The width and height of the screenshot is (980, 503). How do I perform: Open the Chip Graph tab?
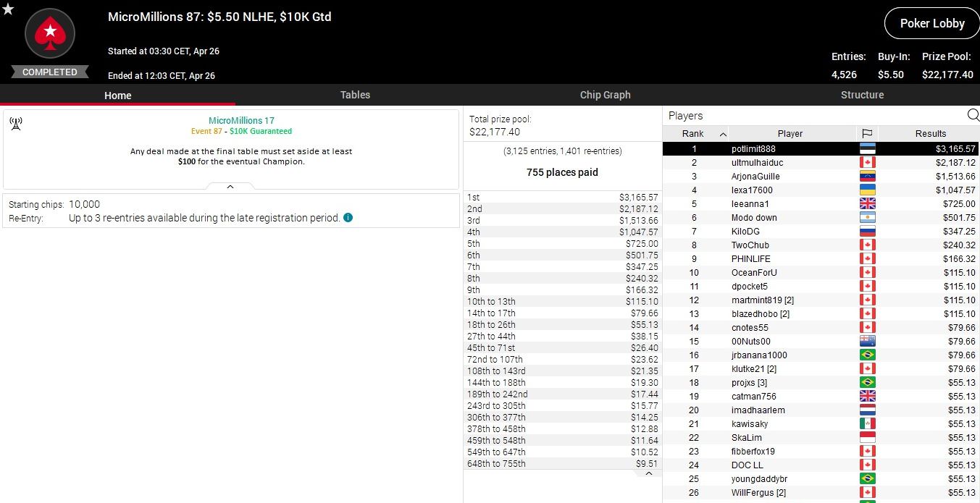click(x=605, y=95)
